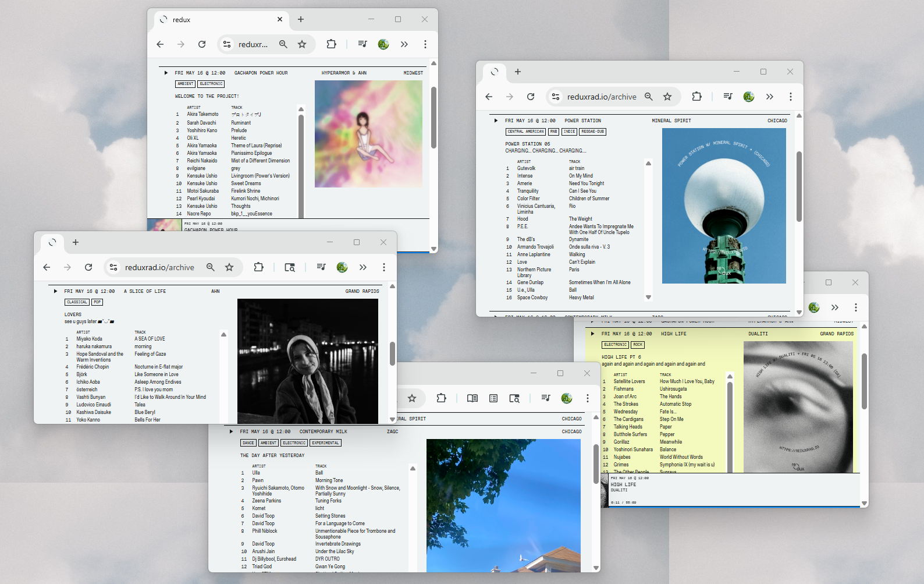Click page scrollbar thumb in redux tab window

433,118
